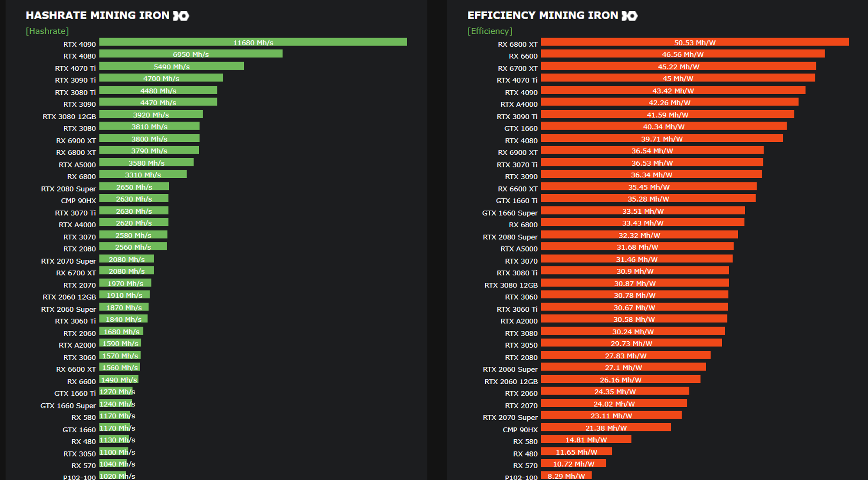Click the CMP 90HX 21.38 Mh/W bar
This screenshot has width=868, height=480.
(x=606, y=428)
